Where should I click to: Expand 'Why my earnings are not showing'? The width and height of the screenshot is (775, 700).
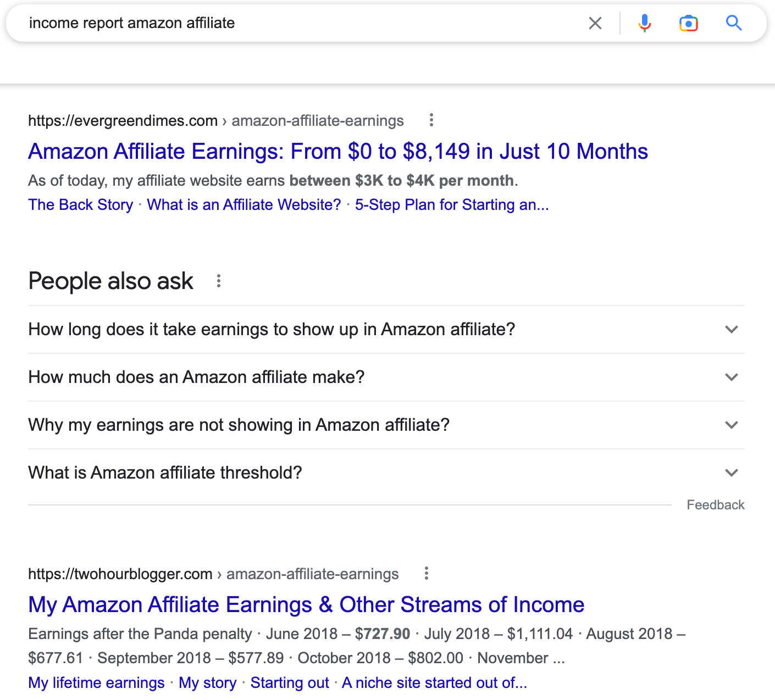pos(731,425)
